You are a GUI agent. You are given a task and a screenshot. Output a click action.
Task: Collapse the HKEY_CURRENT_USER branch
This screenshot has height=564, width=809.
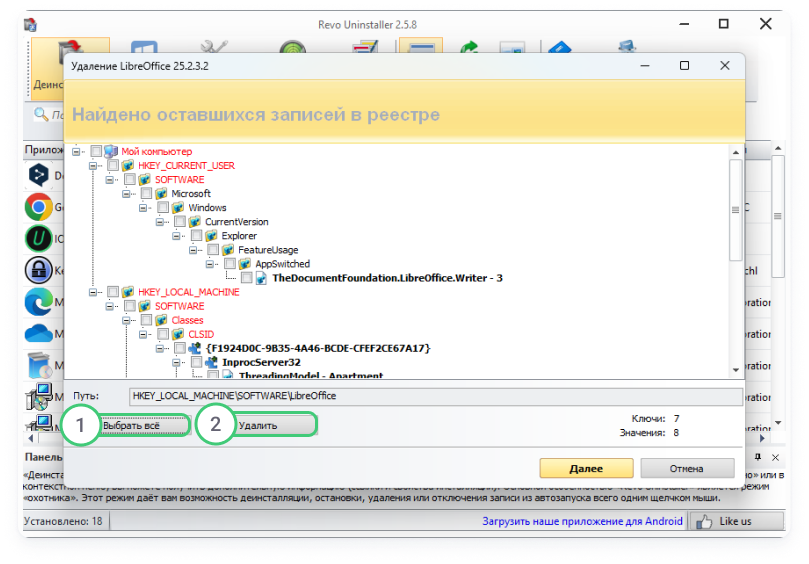coord(93,166)
